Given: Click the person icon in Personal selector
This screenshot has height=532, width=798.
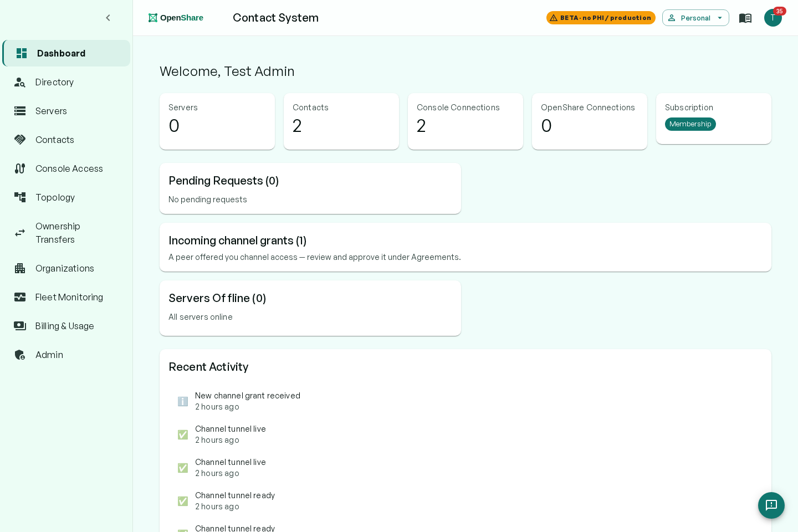Looking at the screenshot, I should click(x=672, y=18).
